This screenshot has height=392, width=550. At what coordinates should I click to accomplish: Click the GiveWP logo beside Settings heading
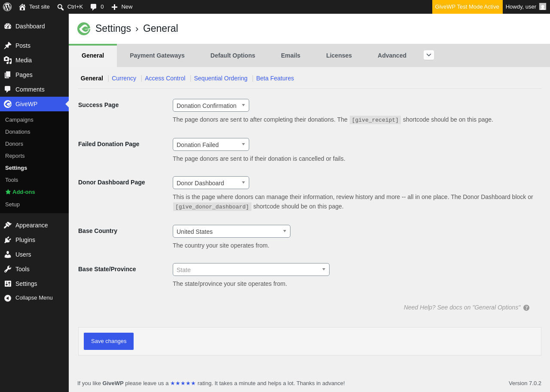click(x=84, y=29)
